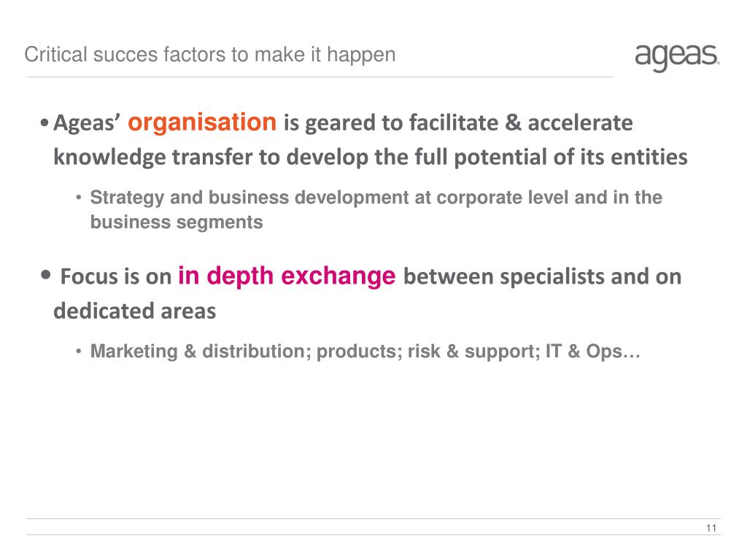Click the slide number 11
747x560 pixels.
click(711, 528)
